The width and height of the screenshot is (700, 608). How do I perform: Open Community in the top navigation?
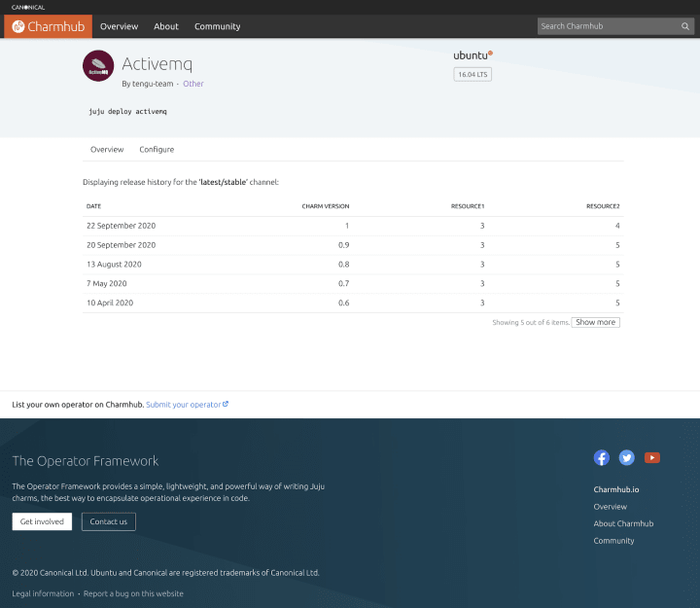coord(218,26)
